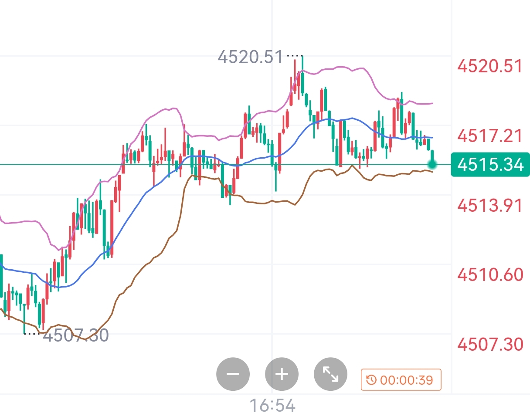Click the clock icon in the countdown
530x420 pixels.
click(x=371, y=380)
